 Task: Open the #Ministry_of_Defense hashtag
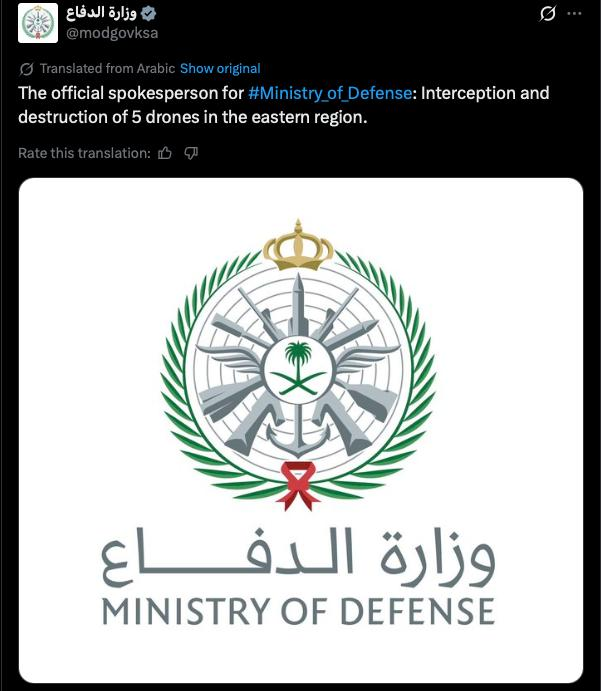coord(330,94)
